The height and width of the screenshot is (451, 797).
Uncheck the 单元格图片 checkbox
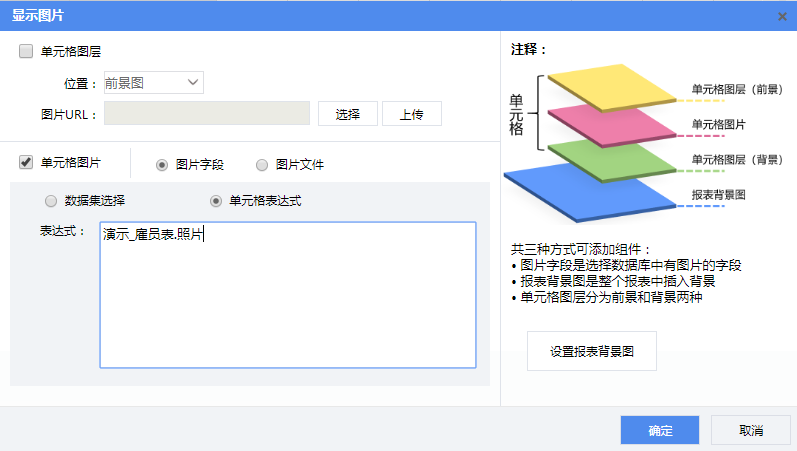point(26,162)
